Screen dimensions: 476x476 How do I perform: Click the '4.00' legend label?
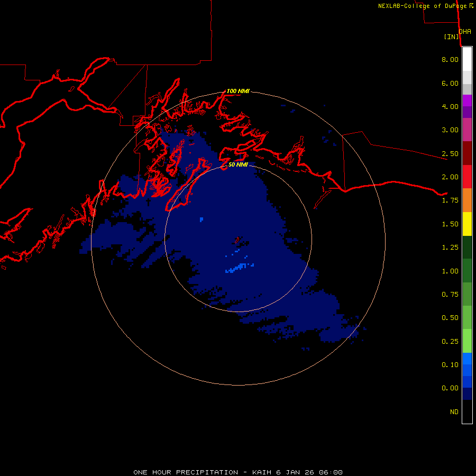click(450, 106)
